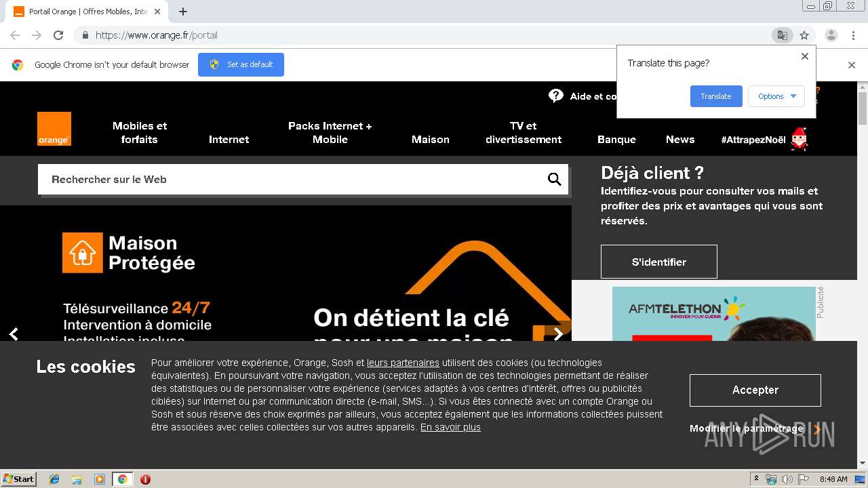Go back to the previous page
Image resolution: width=868 pixels, height=488 pixels.
pos(15,35)
